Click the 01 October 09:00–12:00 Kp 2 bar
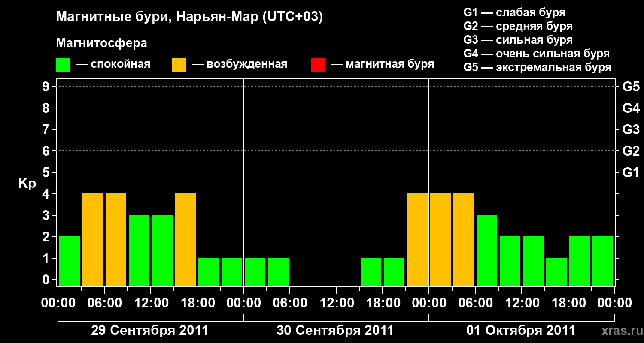This screenshot has width=644, height=343. (510, 261)
